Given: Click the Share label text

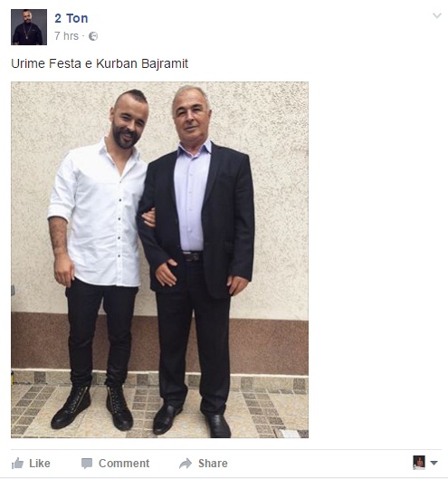Looking at the screenshot, I should click(213, 464).
